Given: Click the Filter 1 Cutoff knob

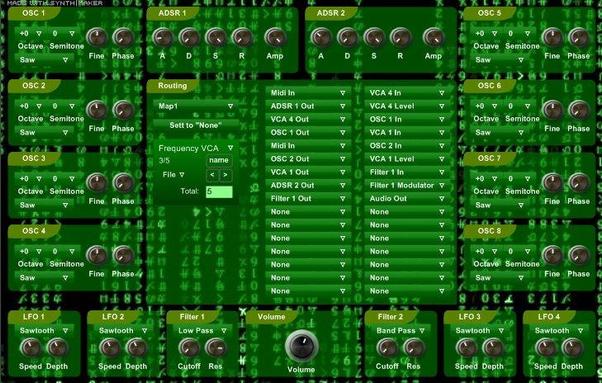Looking at the screenshot, I should pos(189,348).
